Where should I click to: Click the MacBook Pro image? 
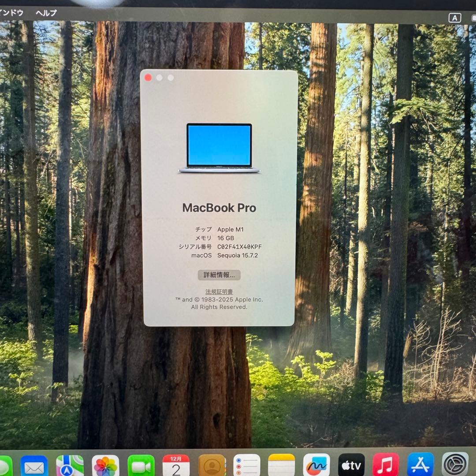[219, 148]
